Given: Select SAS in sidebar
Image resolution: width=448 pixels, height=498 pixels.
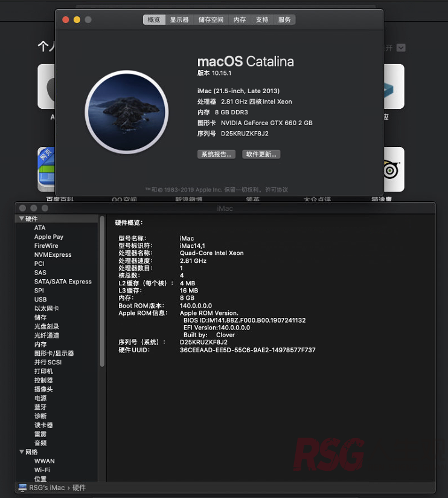Looking at the screenshot, I should tap(40, 273).
